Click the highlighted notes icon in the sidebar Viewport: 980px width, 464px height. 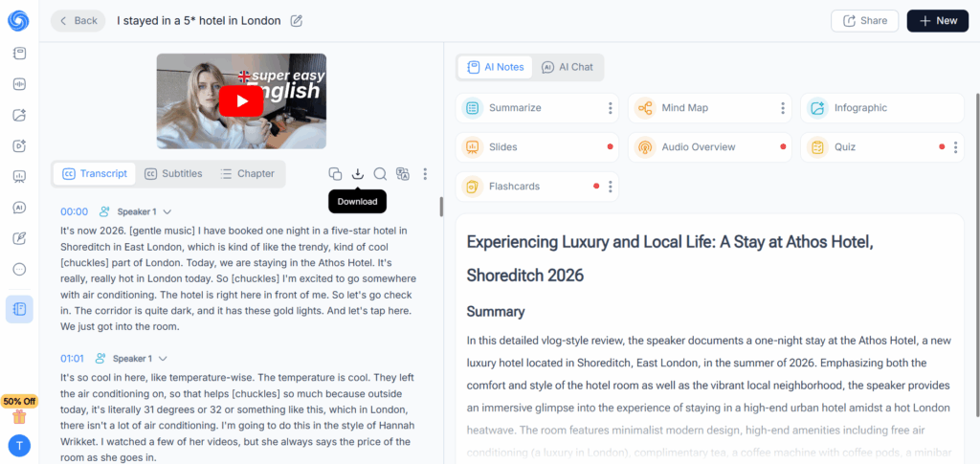pos(19,309)
